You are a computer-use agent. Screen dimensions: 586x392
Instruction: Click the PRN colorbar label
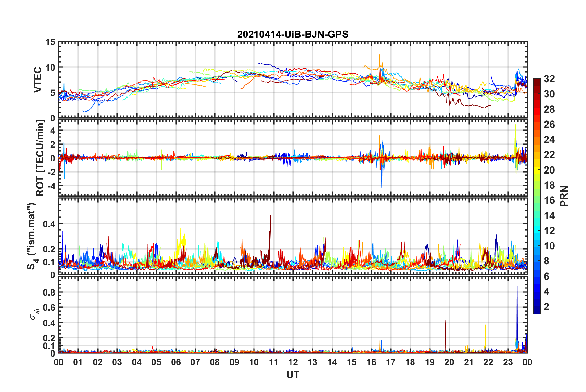[564, 196]
